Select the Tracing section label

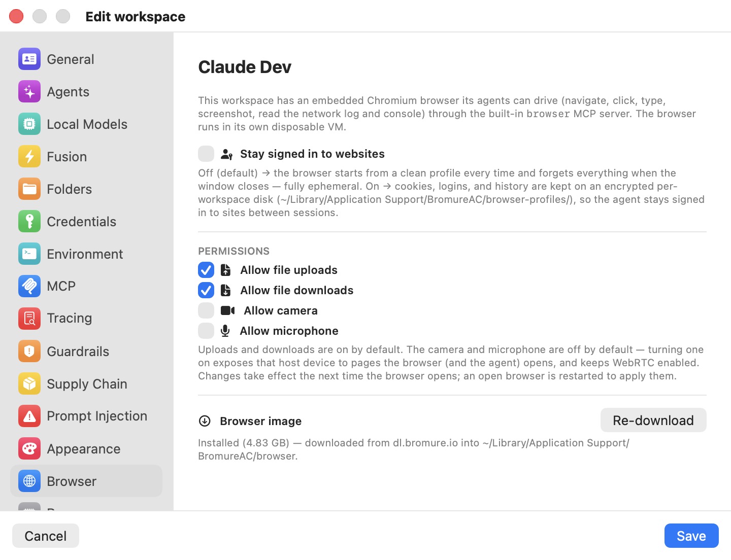tap(70, 318)
